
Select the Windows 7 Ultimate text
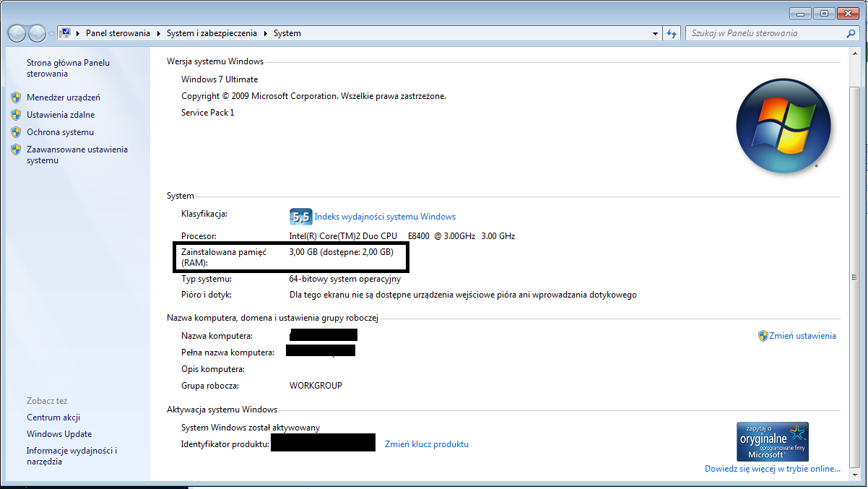(220, 79)
